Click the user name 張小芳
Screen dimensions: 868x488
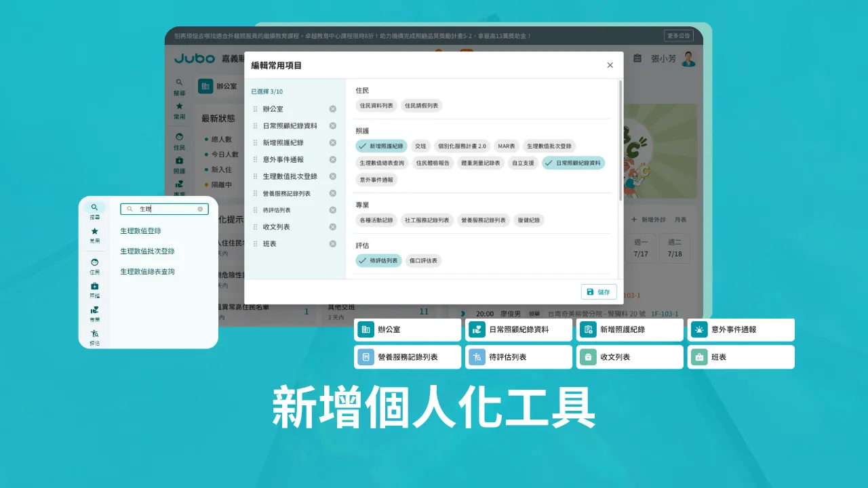(x=663, y=59)
